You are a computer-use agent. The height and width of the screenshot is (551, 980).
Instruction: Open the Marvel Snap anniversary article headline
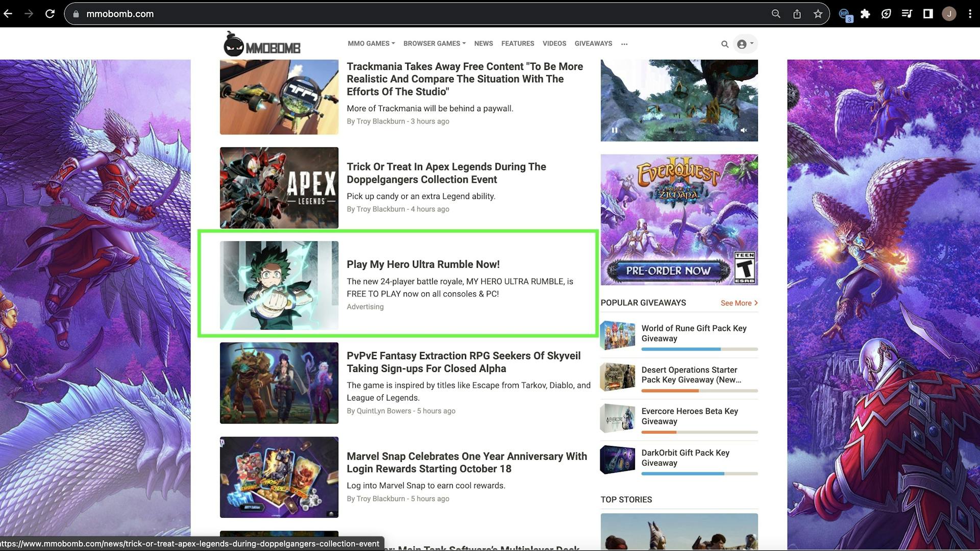click(467, 462)
